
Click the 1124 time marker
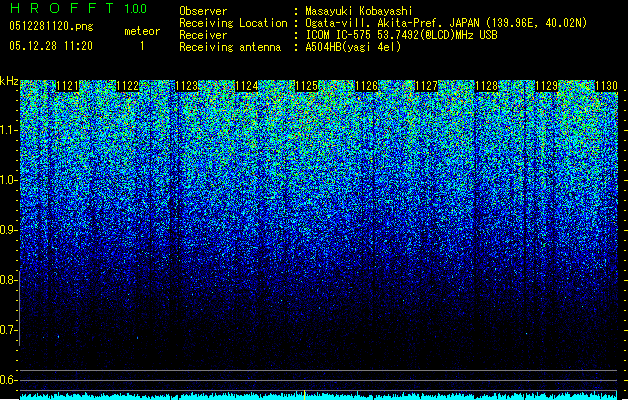[247, 86]
